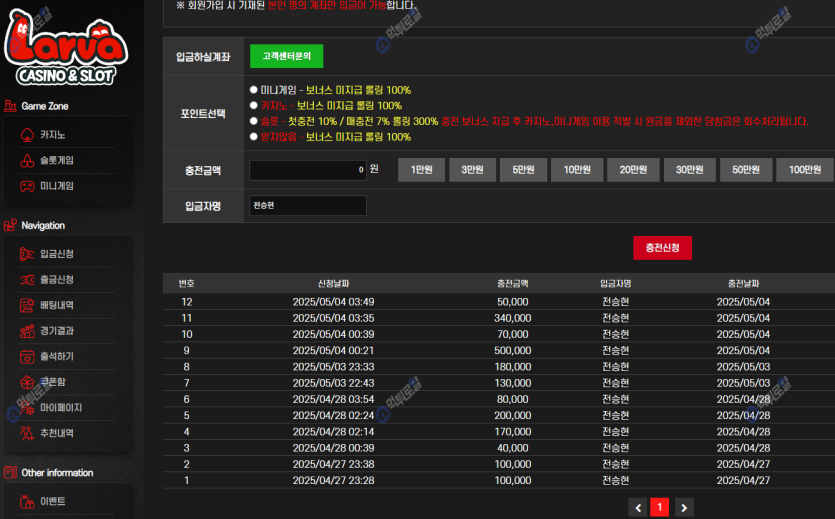This screenshot has width=835, height=519.
Task: Open the 출석하기 attendance calendar icon
Action: [27, 357]
